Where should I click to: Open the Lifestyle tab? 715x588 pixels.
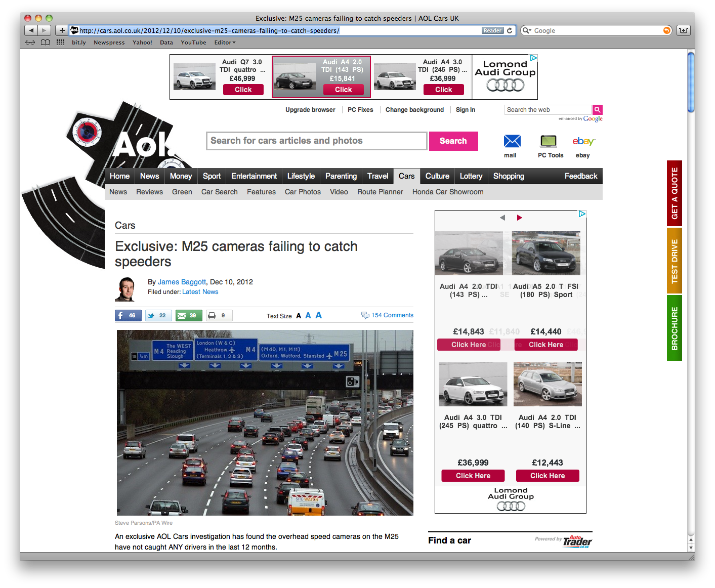[301, 176]
